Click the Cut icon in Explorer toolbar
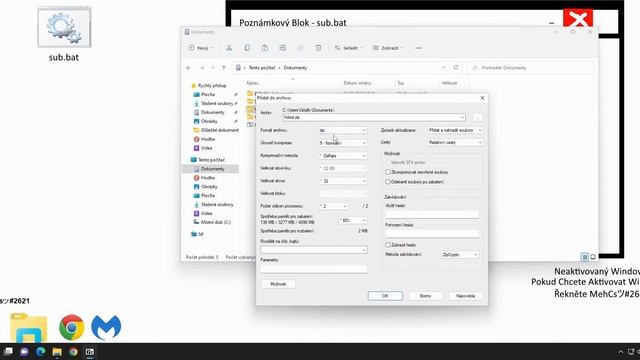The image size is (640, 360). tap(229, 48)
